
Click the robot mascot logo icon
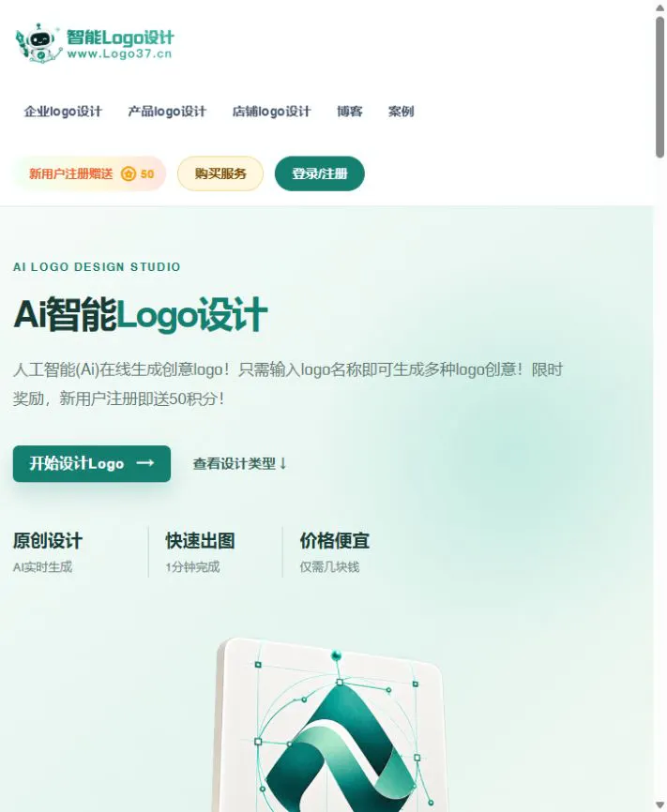click(38, 43)
